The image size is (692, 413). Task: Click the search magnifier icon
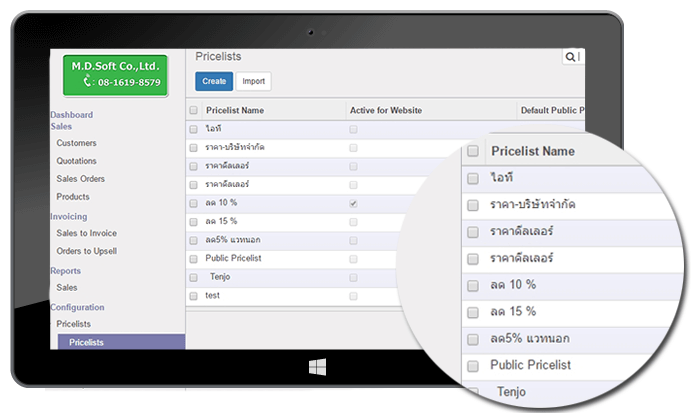pyautogui.click(x=570, y=57)
